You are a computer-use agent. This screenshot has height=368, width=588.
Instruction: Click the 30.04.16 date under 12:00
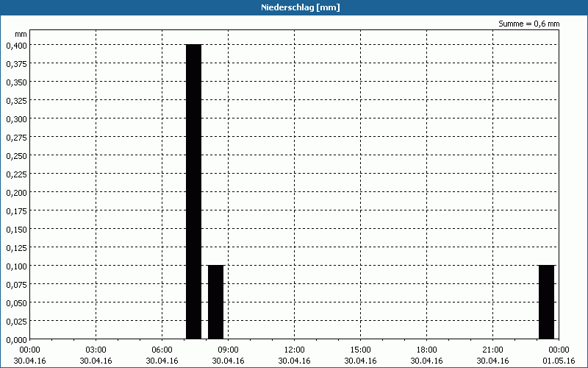click(295, 361)
